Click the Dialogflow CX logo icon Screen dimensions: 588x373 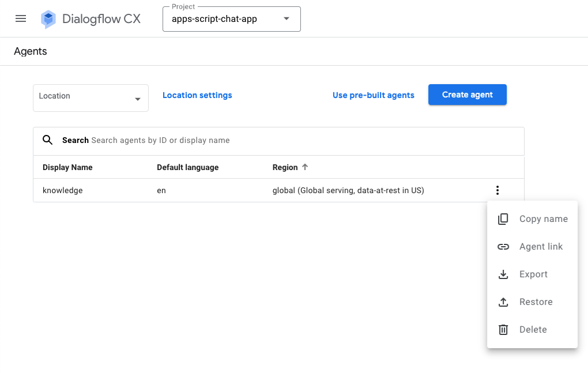pyautogui.click(x=48, y=19)
